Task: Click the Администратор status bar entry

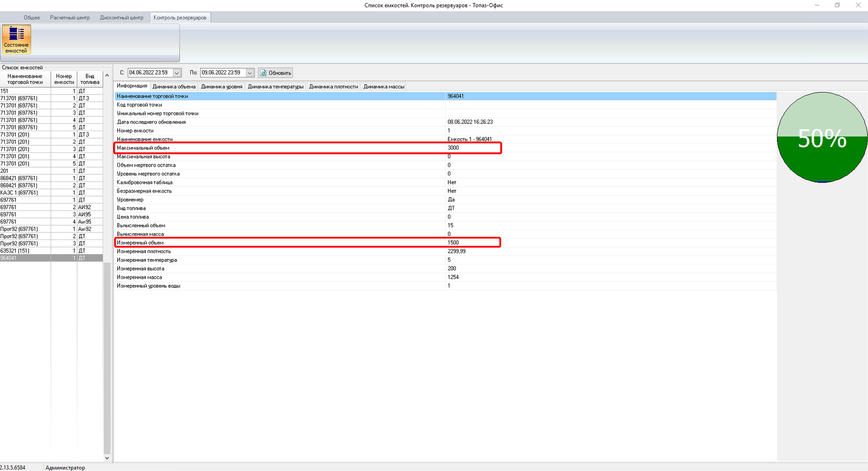Action: click(x=65, y=467)
